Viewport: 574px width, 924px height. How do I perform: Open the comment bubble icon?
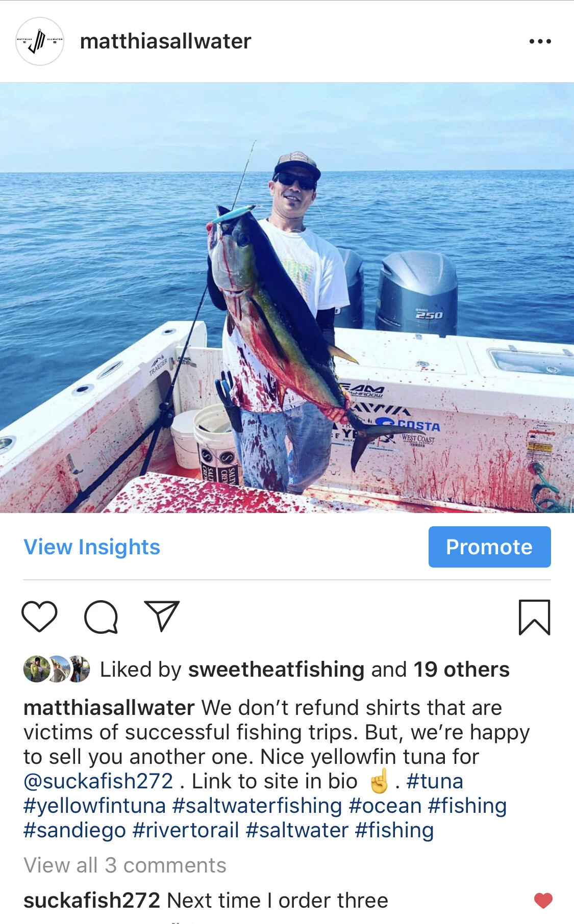click(x=101, y=617)
